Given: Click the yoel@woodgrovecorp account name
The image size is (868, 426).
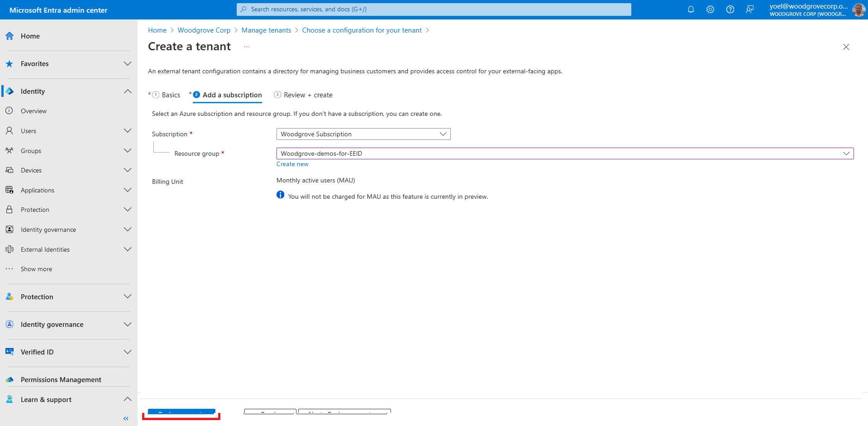Looking at the screenshot, I should pyautogui.click(x=809, y=6).
